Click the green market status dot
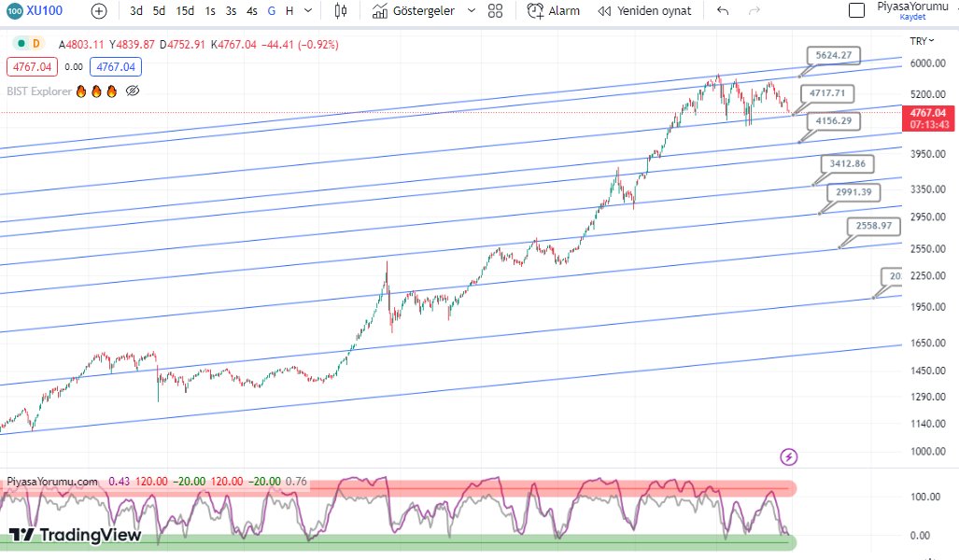Viewport: 959px width, 560px height. pyautogui.click(x=21, y=44)
